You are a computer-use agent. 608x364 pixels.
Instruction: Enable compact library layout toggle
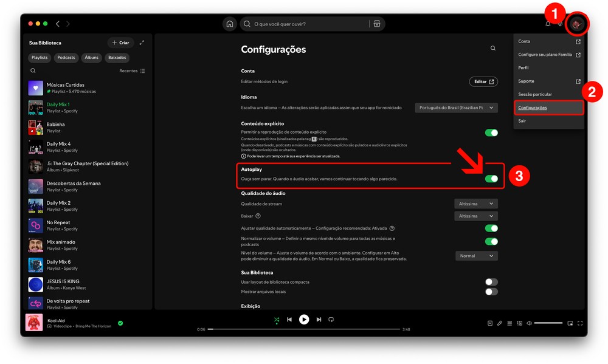click(x=491, y=282)
